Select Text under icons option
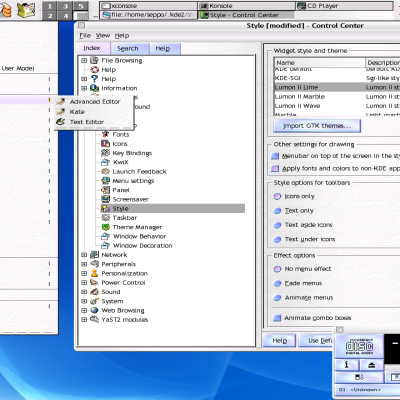The height and width of the screenshot is (400, 400). tap(277, 239)
